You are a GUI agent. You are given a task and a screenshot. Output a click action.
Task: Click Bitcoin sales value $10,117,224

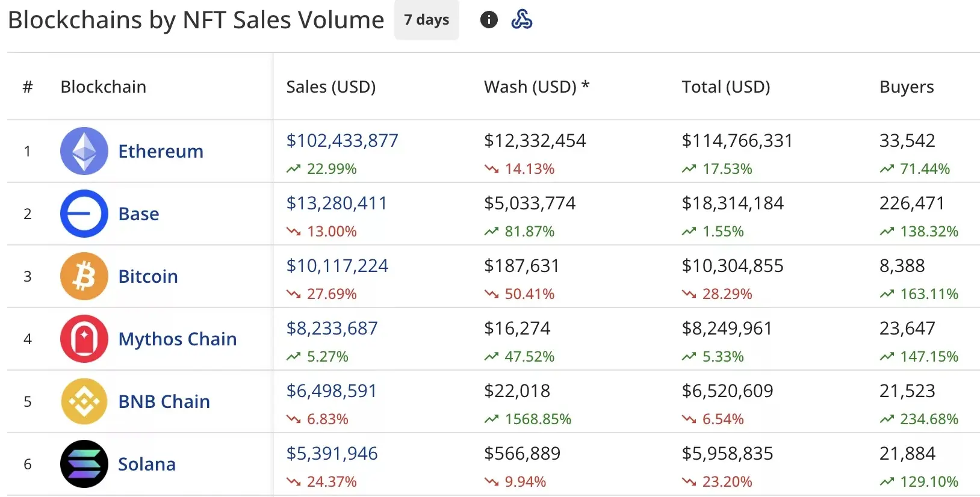(x=337, y=265)
